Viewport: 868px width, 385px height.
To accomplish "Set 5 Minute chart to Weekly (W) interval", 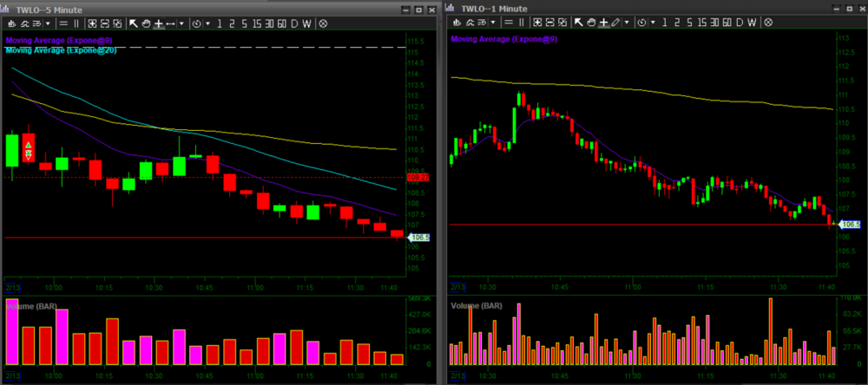I will pyautogui.click(x=308, y=23).
